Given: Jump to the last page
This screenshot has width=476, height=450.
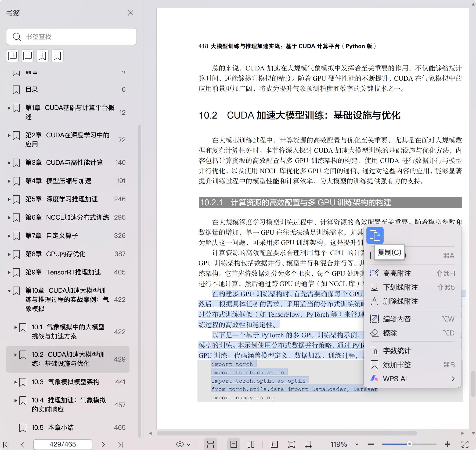Looking at the screenshot, I should point(120,444).
